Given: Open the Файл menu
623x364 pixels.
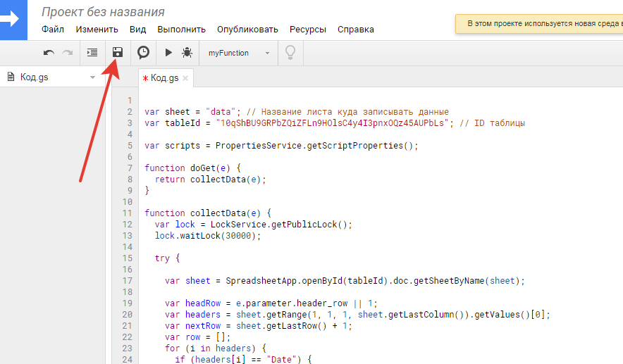Looking at the screenshot, I should tap(53, 30).
